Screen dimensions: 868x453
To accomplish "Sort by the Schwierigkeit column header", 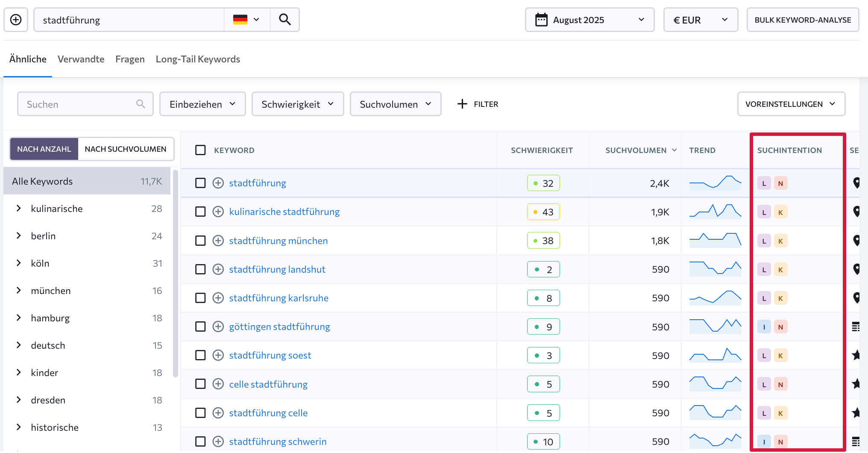I will [x=542, y=150].
